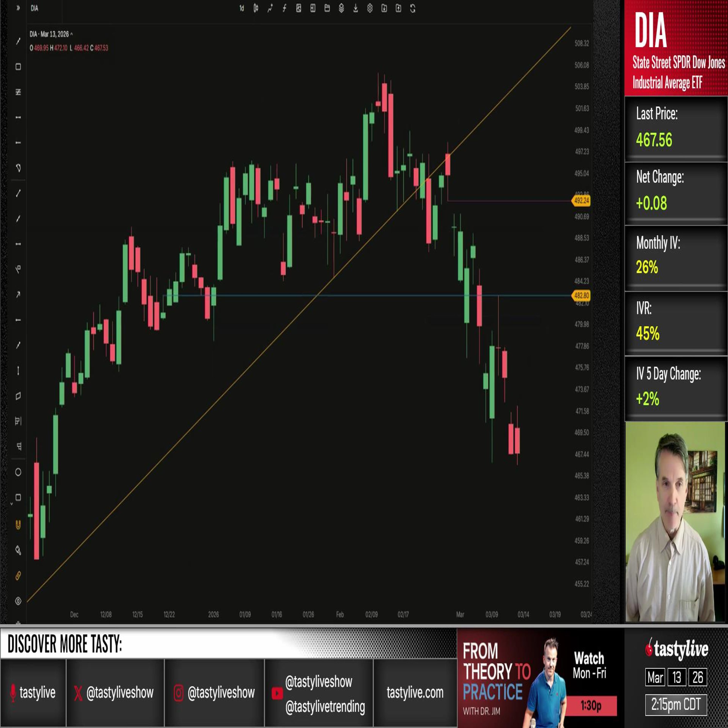
Task: Select the arrow drawing tool in left sidebar
Action: [18, 295]
